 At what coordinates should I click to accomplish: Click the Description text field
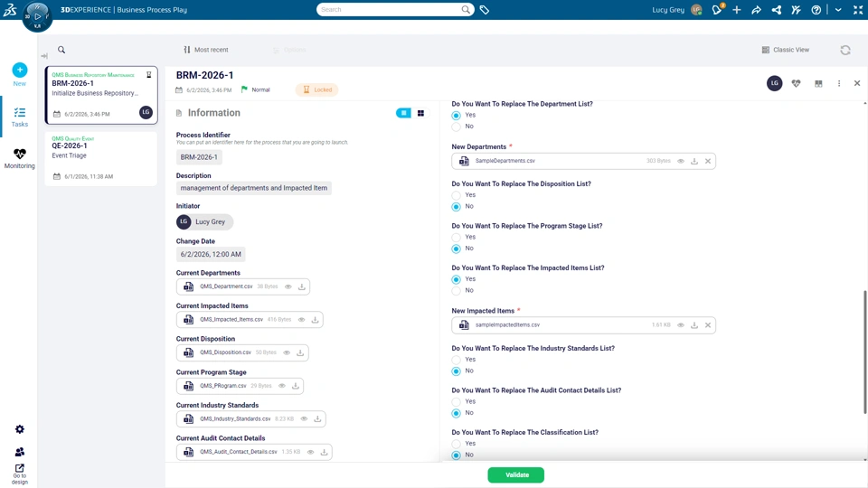click(x=253, y=188)
